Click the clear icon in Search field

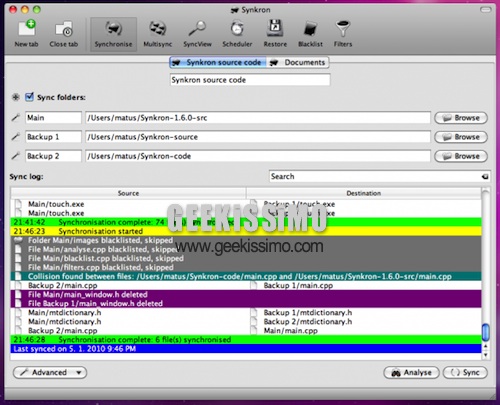[x=485, y=177]
